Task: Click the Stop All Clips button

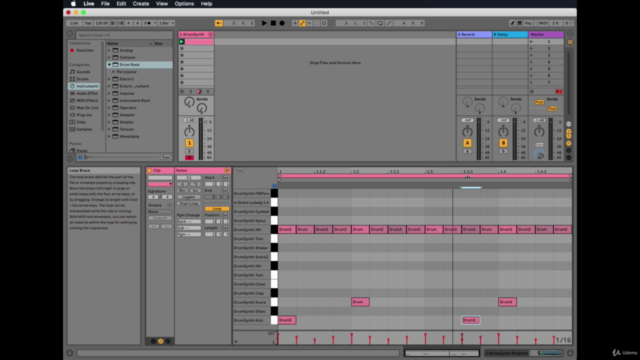Action: 531,91
